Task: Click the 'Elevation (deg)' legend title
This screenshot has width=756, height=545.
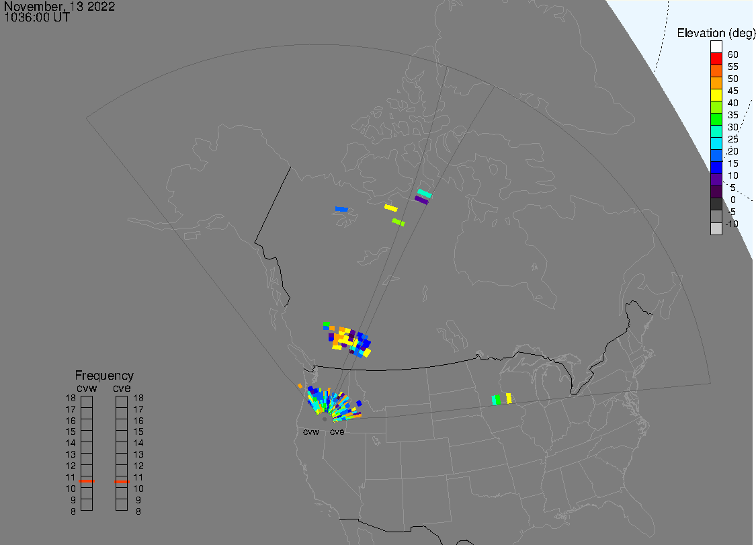Action: [716, 33]
